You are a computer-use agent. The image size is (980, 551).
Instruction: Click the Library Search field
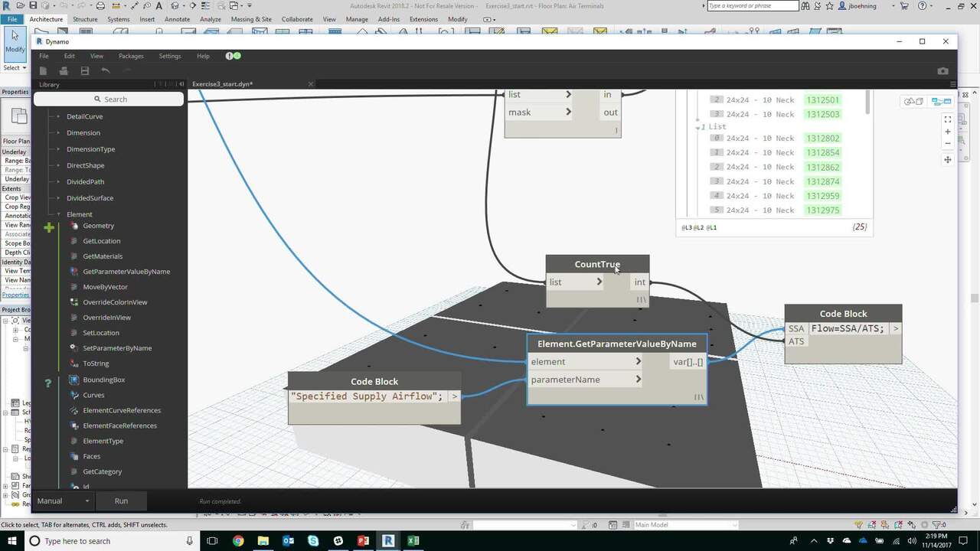(x=109, y=99)
